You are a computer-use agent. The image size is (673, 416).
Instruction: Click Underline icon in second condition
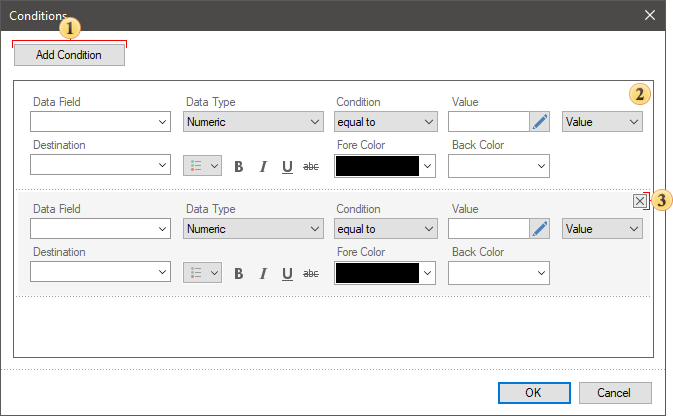[x=287, y=273]
